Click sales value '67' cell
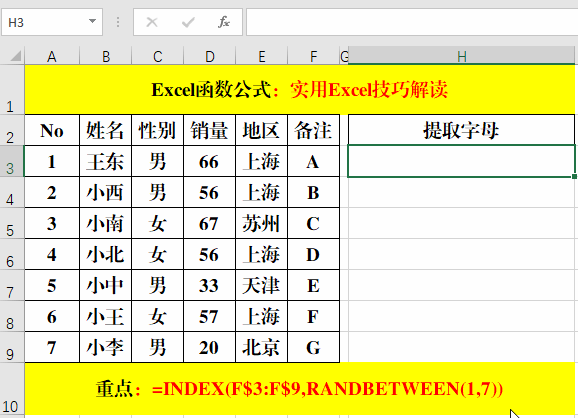 tap(210, 223)
